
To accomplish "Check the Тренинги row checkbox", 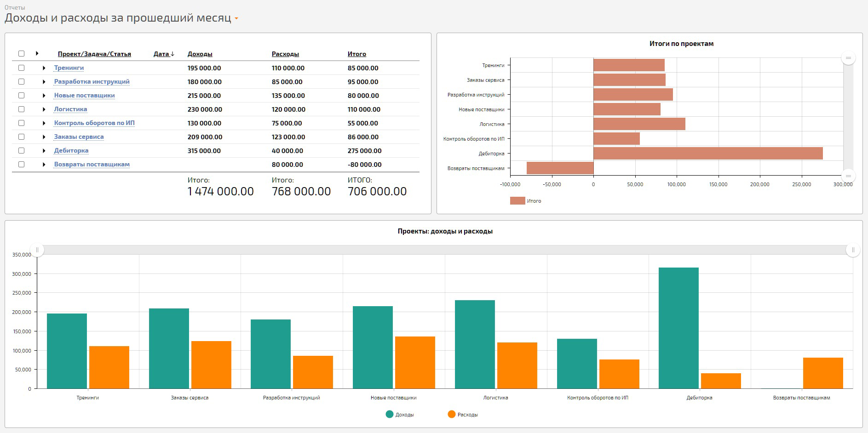I will point(21,68).
